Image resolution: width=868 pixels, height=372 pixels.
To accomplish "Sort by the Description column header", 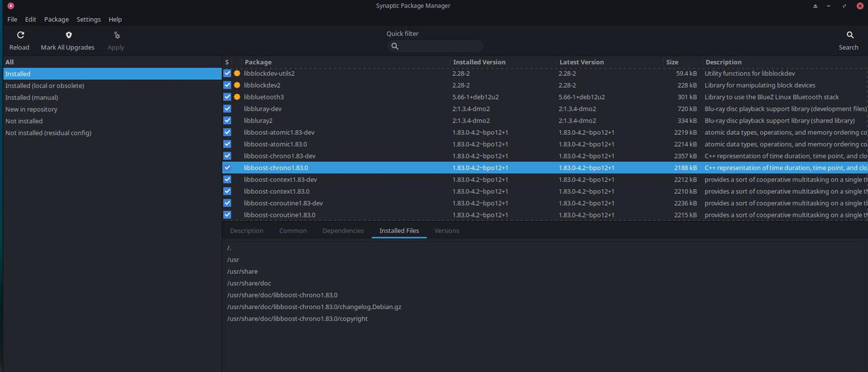I will [785, 62].
